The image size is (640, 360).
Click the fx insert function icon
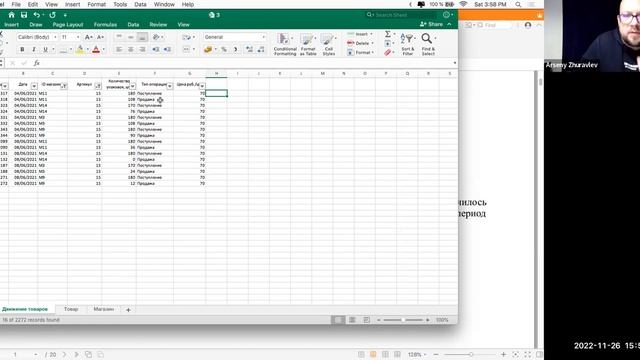[36, 63]
